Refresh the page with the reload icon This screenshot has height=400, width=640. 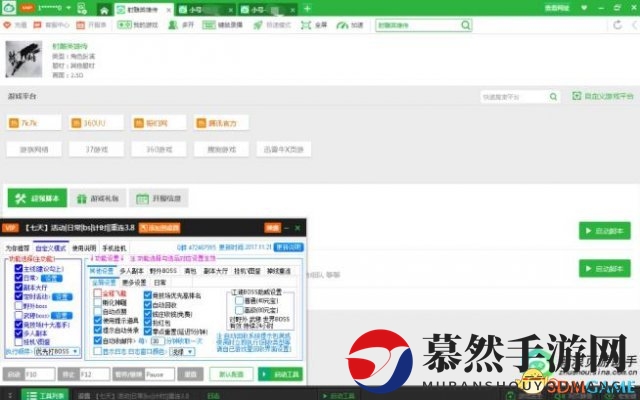click(618, 25)
